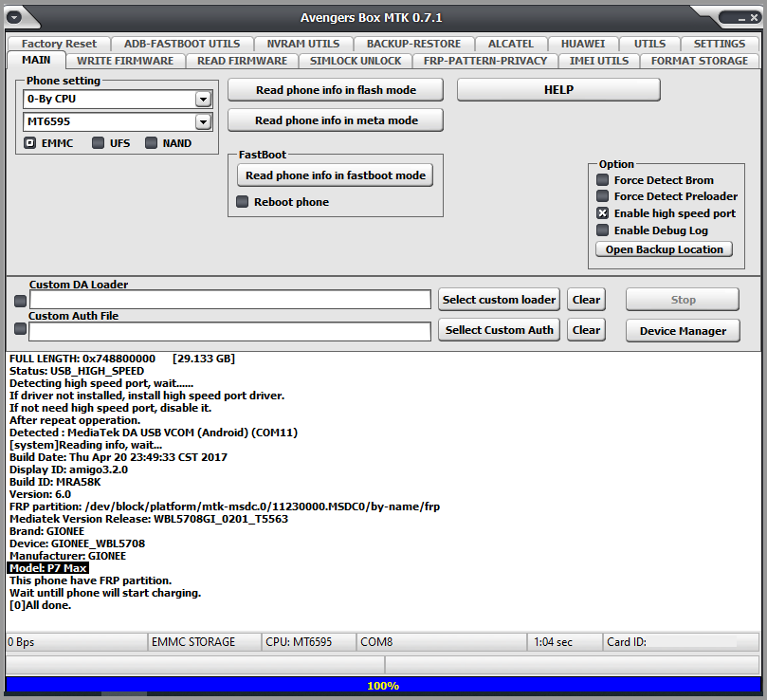
Task: Click the Display ID: amigo3.2.0 line
Action: 68,470
